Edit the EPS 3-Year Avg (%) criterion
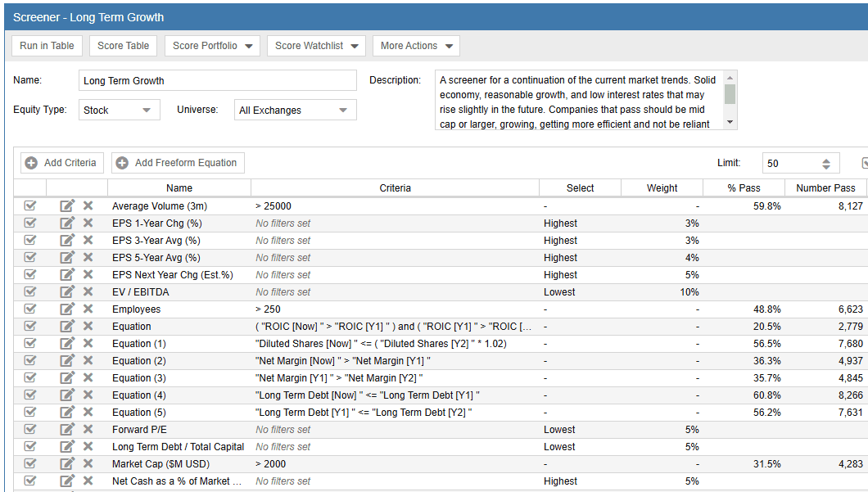 (x=67, y=240)
